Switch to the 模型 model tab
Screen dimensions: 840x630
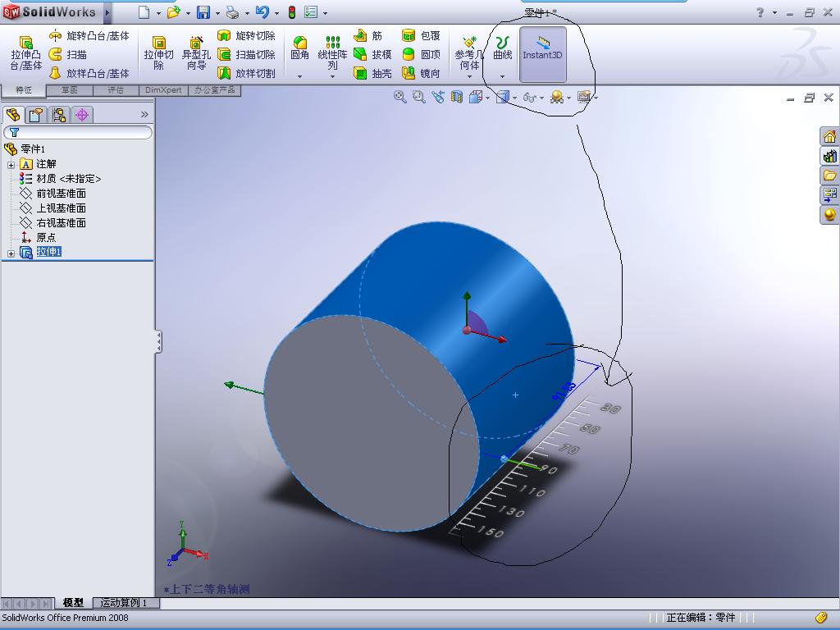click(73, 603)
